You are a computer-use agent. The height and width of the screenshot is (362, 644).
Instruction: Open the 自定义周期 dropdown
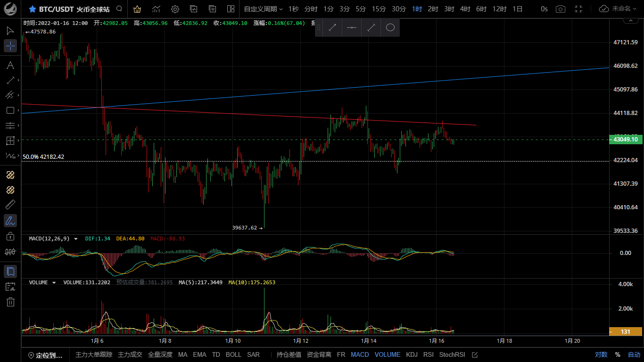(263, 9)
